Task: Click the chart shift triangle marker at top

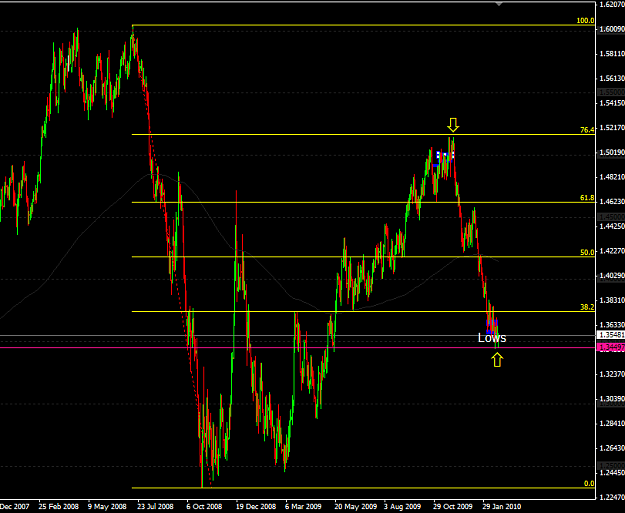Action: pyautogui.click(x=499, y=4)
